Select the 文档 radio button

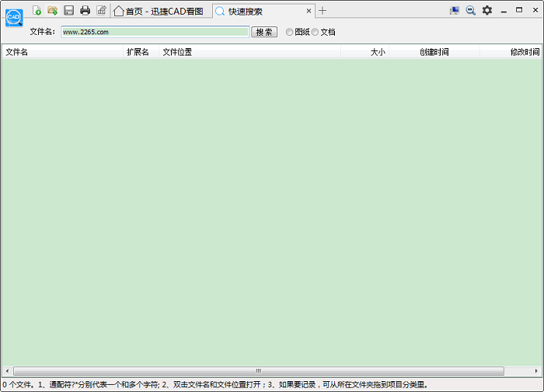[316, 33]
